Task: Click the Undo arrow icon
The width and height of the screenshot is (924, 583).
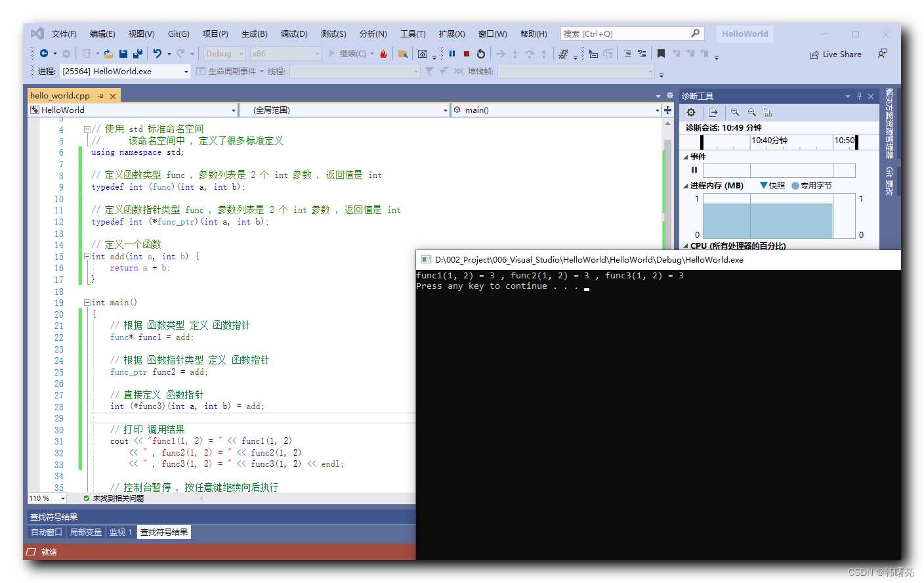Action: (157, 54)
